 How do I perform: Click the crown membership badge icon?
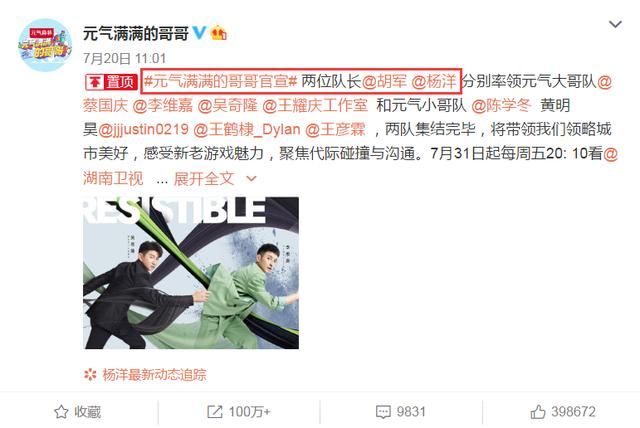[219, 33]
